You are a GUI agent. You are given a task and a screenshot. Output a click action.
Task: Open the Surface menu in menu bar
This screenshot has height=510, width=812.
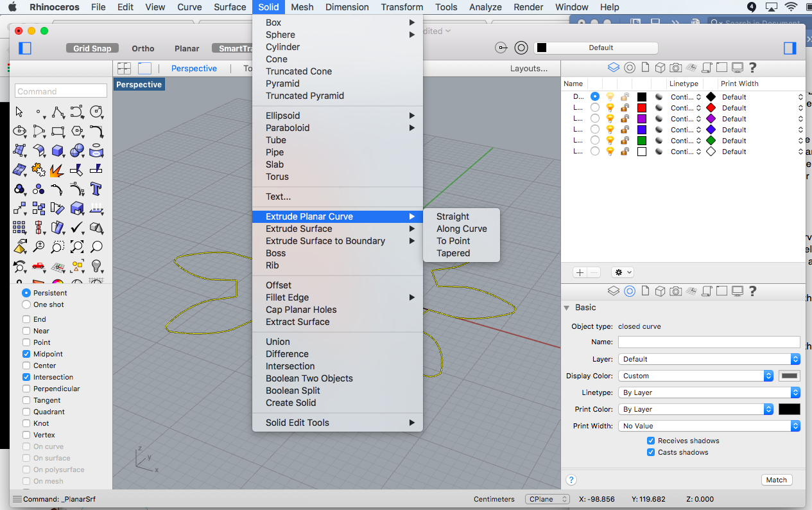(230, 7)
